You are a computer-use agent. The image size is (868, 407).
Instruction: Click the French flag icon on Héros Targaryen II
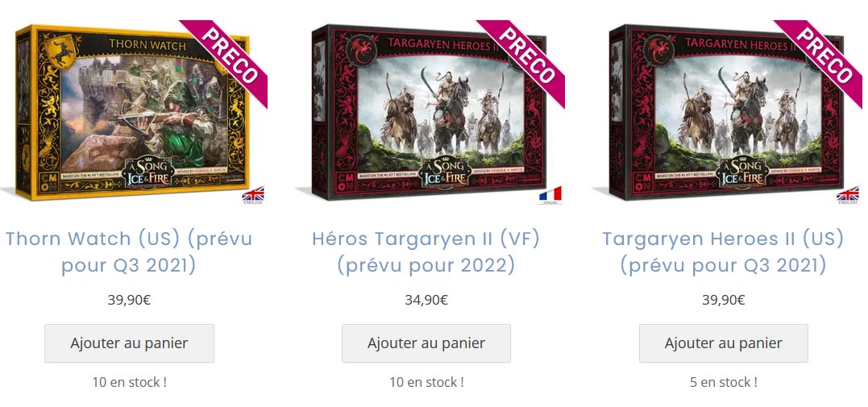550,195
